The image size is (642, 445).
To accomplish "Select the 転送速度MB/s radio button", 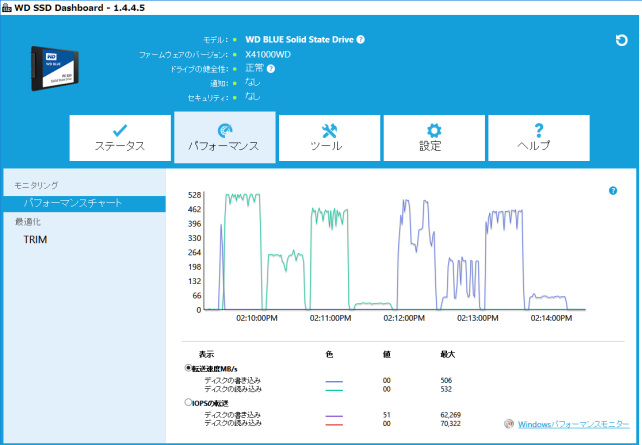I will (x=188, y=368).
